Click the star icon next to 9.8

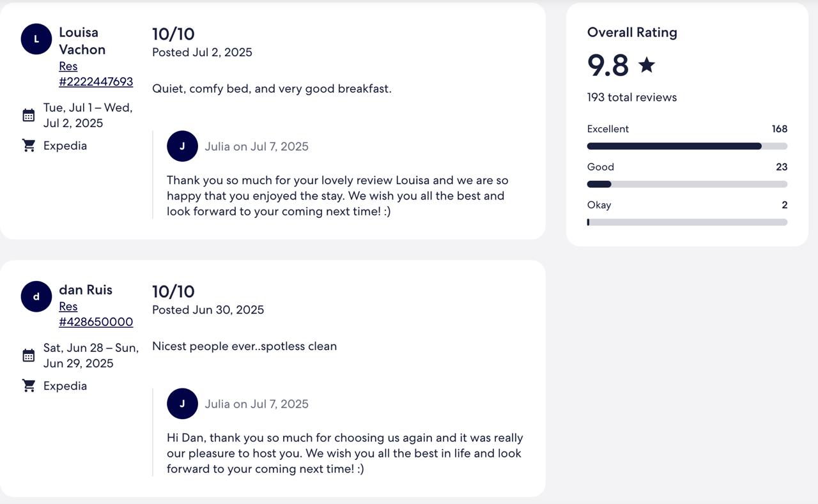pos(647,65)
